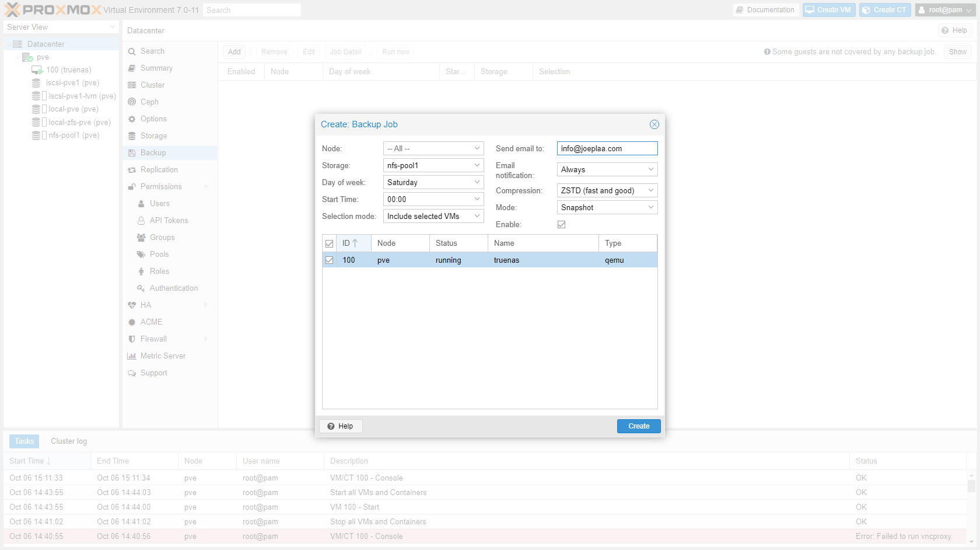Click the Proxmox logo
The image size is (980, 550).
click(53, 10)
